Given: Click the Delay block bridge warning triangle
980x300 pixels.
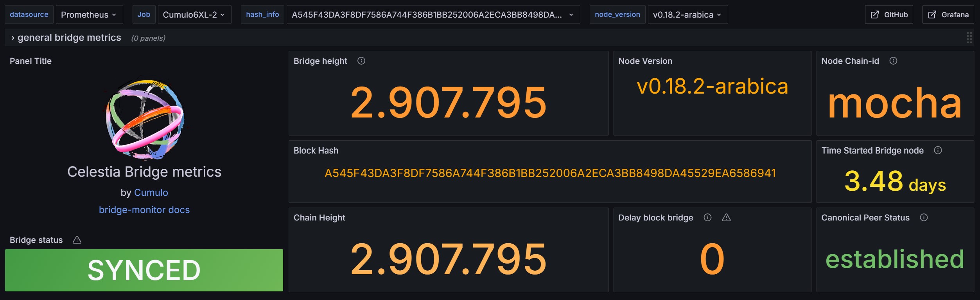Looking at the screenshot, I should tap(726, 217).
